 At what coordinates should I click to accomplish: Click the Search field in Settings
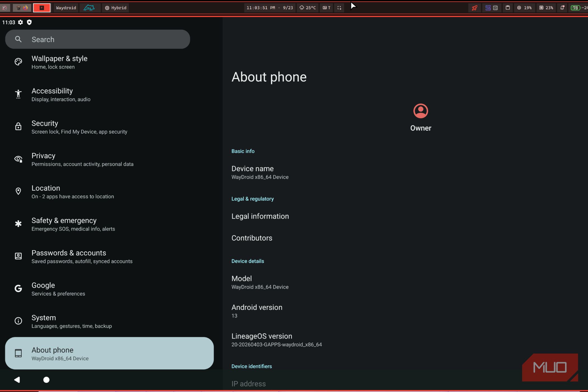click(97, 39)
